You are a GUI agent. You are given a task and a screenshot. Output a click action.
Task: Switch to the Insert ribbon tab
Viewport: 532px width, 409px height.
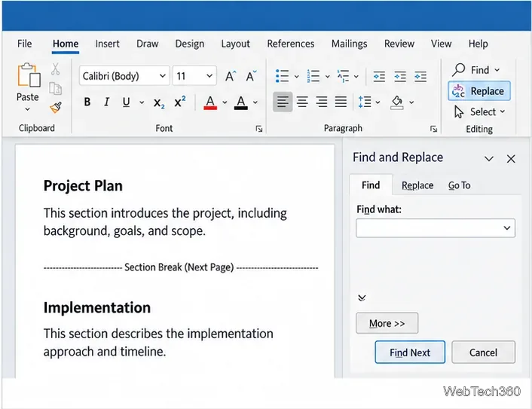pyautogui.click(x=107, y=44)
